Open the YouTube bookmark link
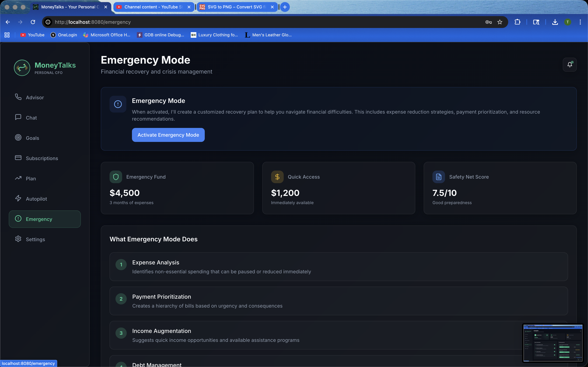This screenshot has height=367, width=588. [32, 35]
